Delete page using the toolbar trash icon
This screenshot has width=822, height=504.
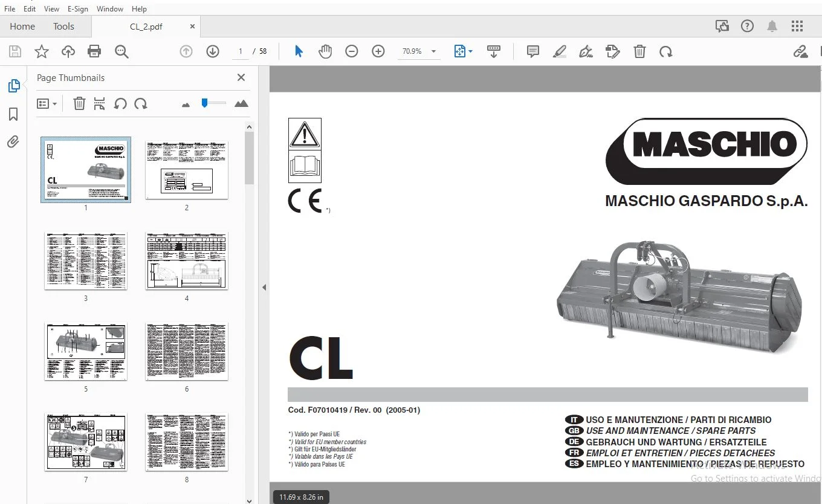pyautogui.click(x=639, y=52)
